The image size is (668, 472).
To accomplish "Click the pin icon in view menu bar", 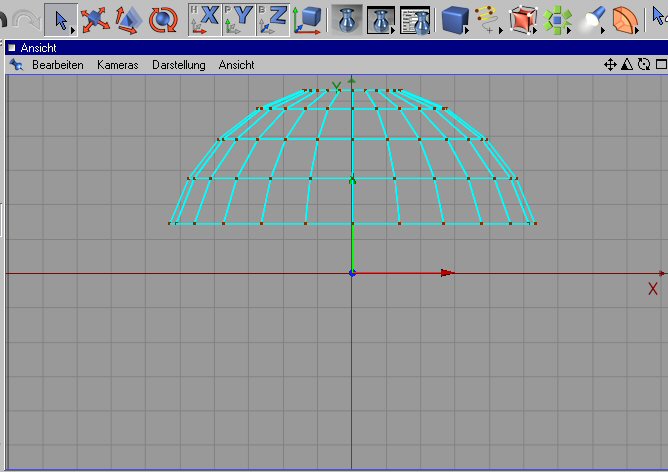I will pos(16,65).
